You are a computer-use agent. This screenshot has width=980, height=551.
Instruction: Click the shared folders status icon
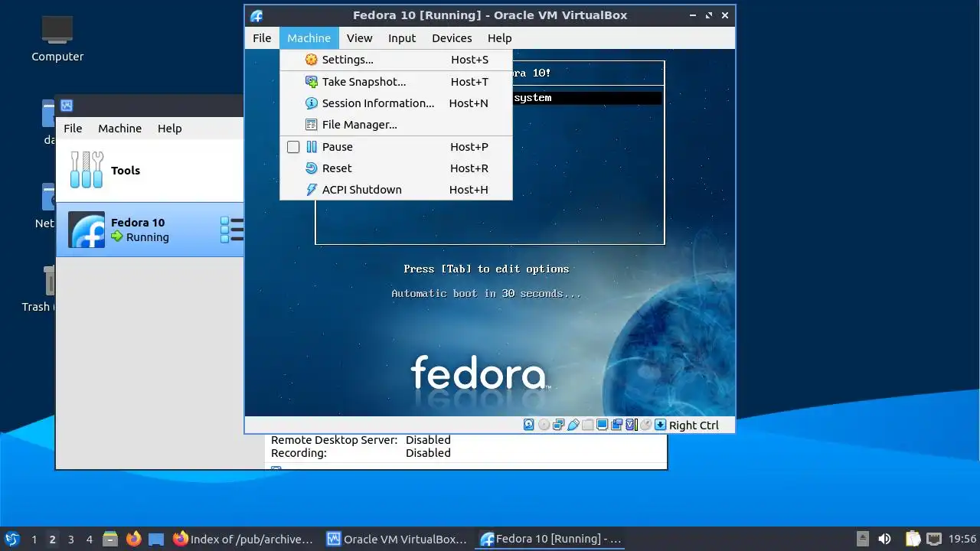pyautogui.click(x=587, y=425)
